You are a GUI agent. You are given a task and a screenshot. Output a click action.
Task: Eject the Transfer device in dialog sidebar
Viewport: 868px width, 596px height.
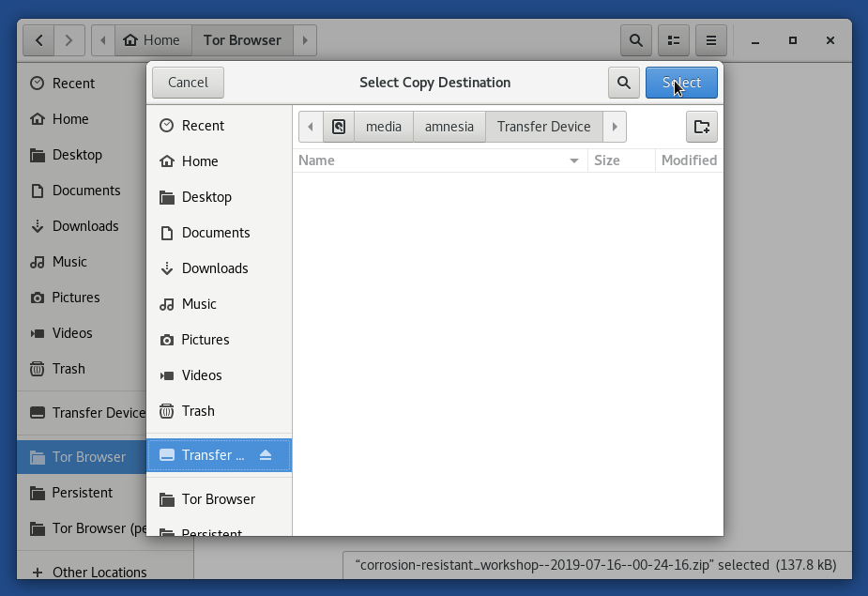coord(266,455)
